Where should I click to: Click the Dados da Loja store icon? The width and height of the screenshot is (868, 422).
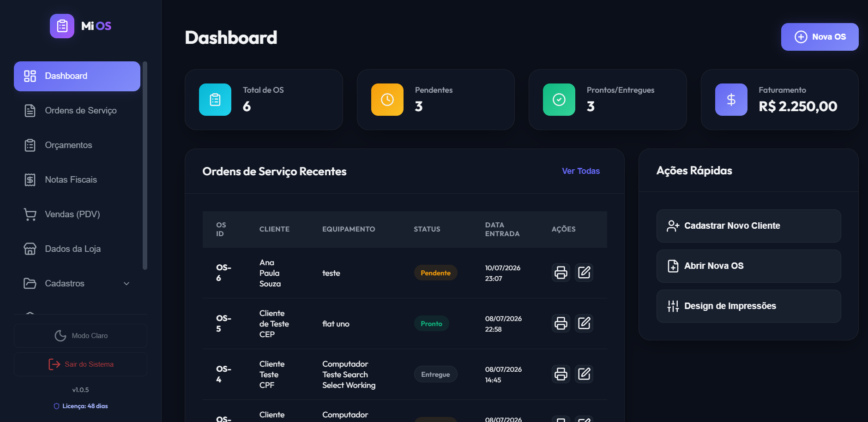point(30,249)
